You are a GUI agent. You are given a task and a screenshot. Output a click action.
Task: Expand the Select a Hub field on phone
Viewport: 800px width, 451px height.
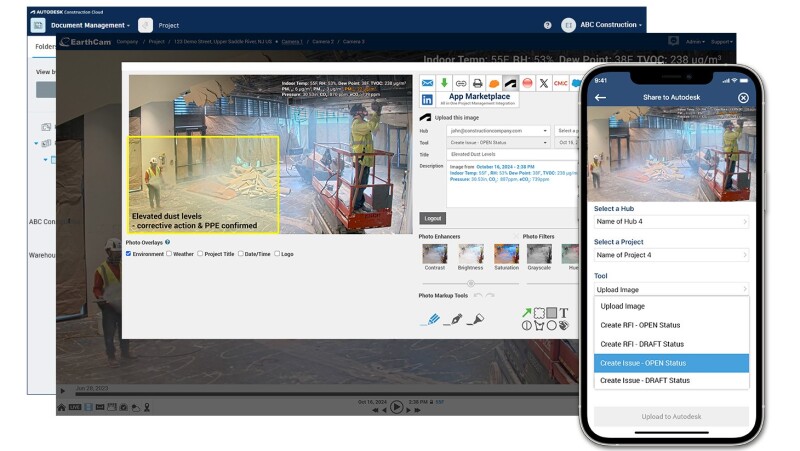click(671, 221)
